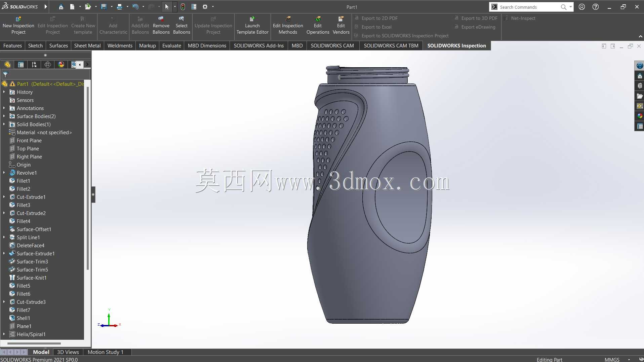Open Appearances color ball in task pane
Image resolution: width=644 pixels, height=362 pixels.
click(x=640, y=116)
